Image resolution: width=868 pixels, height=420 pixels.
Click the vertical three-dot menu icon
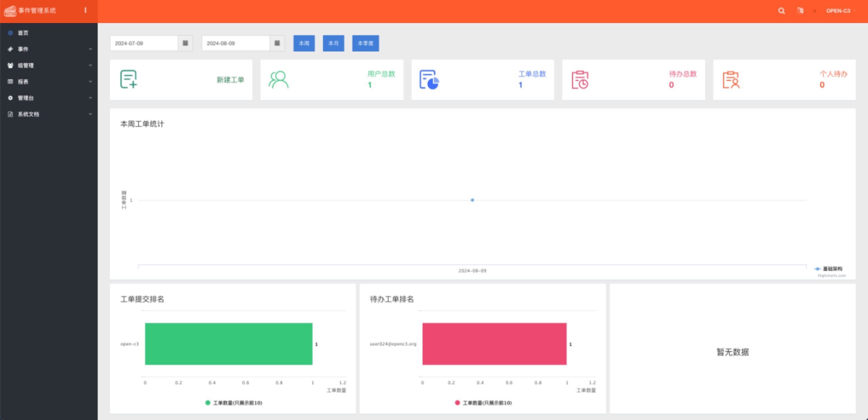coord(85,10)
